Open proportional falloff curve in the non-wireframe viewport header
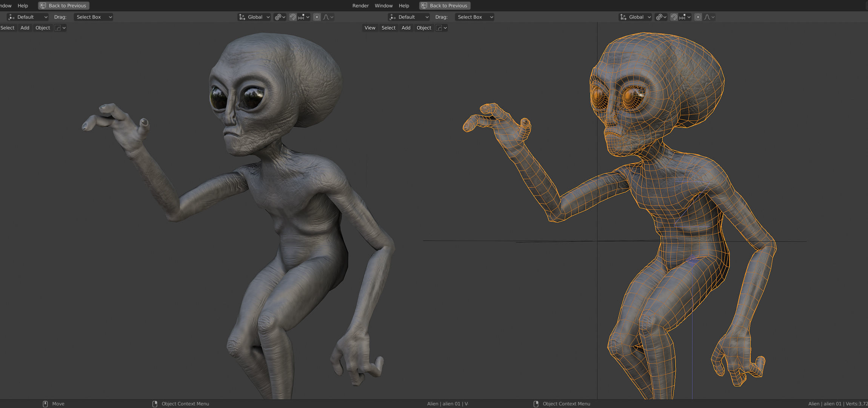 coord(328,17)
